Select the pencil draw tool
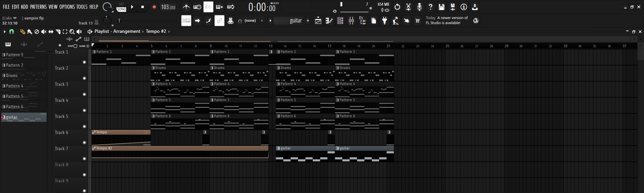The image size is (644, 193). (22, 31)
